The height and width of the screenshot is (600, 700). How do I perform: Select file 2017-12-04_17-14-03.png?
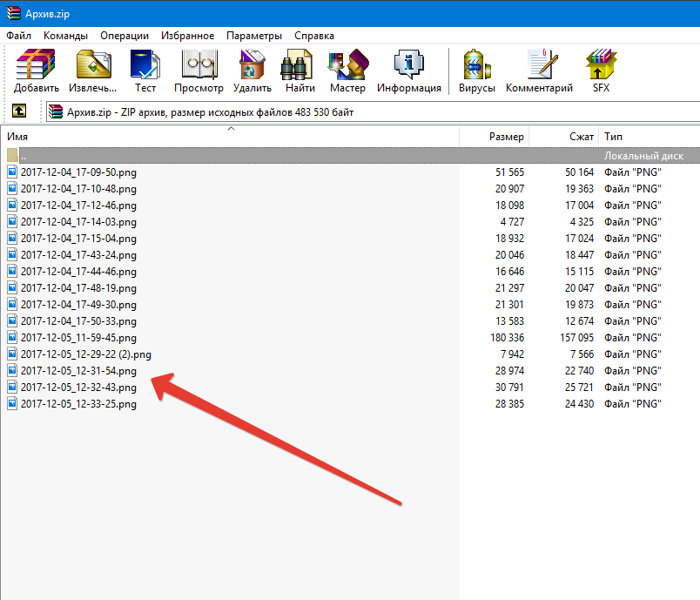[x=78, y=222]
